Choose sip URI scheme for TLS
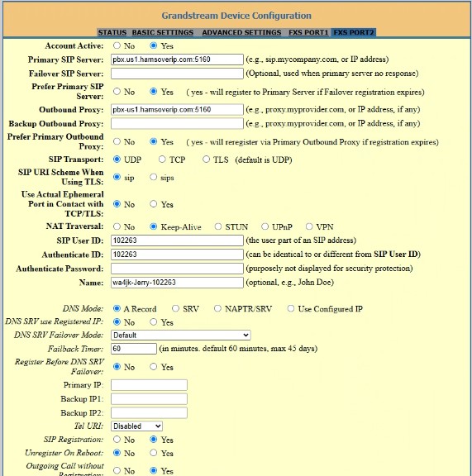 click(x=117, y=177)
